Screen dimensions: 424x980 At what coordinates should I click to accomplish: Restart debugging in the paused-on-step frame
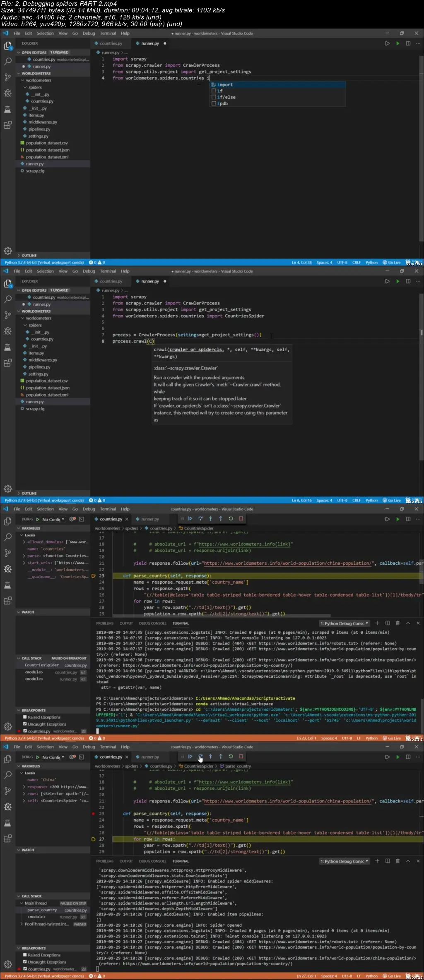click(x=231, y=757)
